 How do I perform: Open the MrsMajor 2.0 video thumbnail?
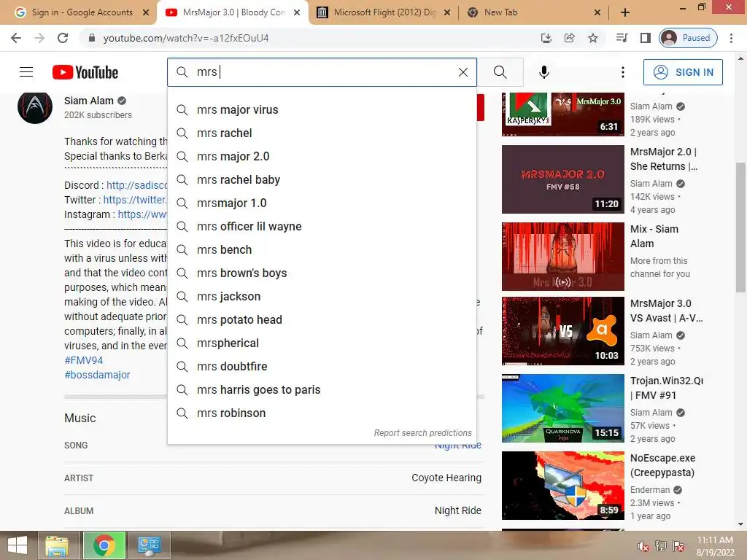[x=562, y=179]
